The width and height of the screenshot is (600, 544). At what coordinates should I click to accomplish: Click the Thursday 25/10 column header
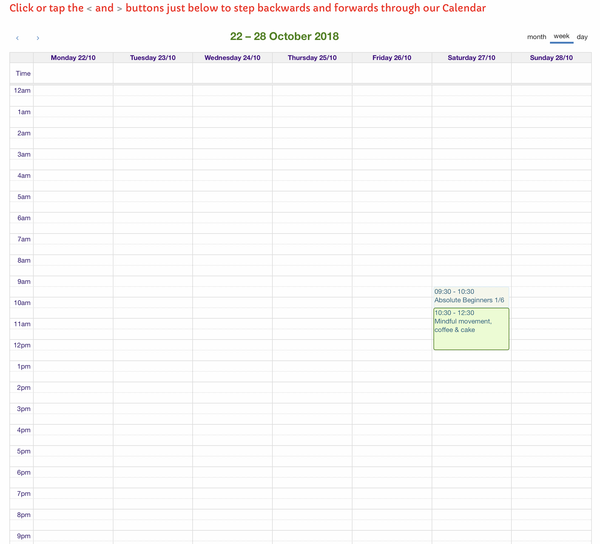point(312,58)
